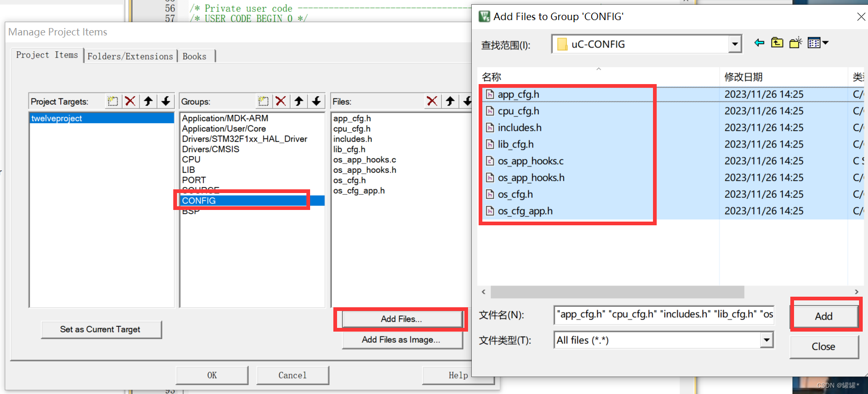Screen dimensions: 868x394
Task: Switch to Folders/Extensions tab
Action: pyautogui.click(x=130, y=56)
